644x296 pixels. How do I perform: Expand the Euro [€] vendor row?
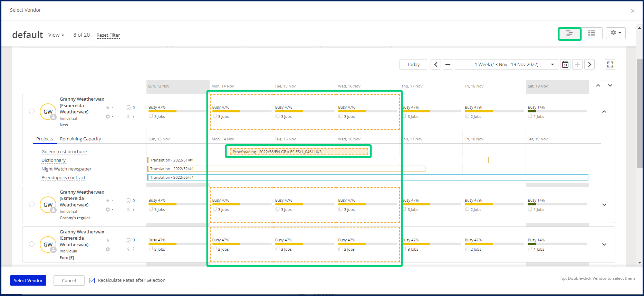604,244
